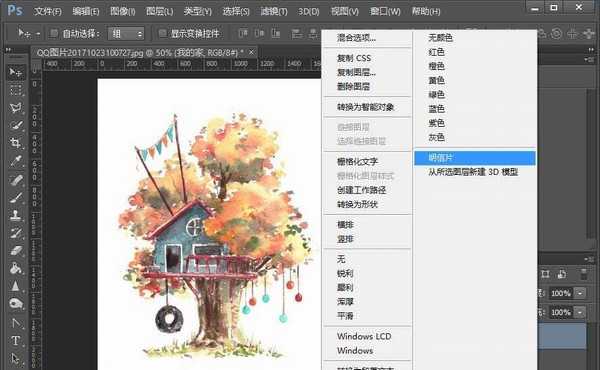This screenshot has width=600, height=370.
Task: Select the Sponge tool
Action: [x=15, y=304]
